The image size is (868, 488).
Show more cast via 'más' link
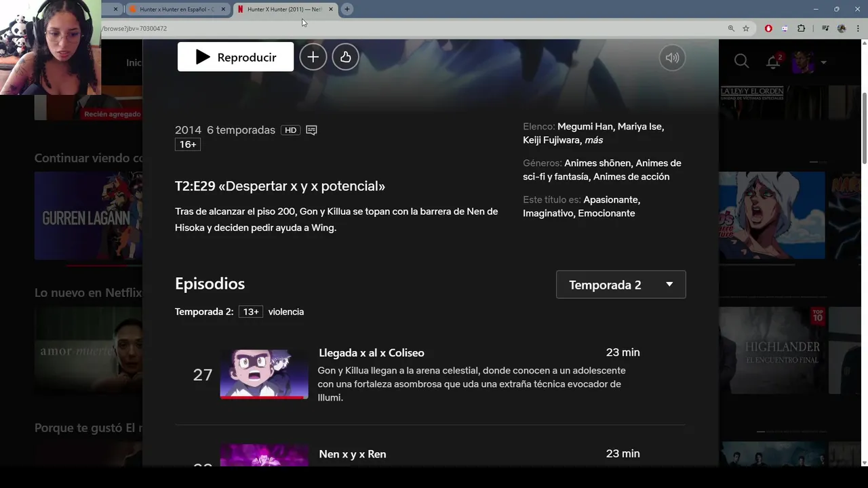(x=593, y=140)
